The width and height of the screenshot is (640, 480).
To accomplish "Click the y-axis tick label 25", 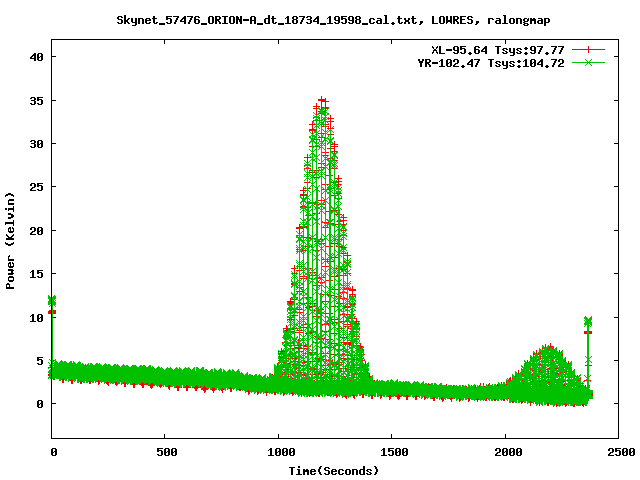I will tap(36, 187).
